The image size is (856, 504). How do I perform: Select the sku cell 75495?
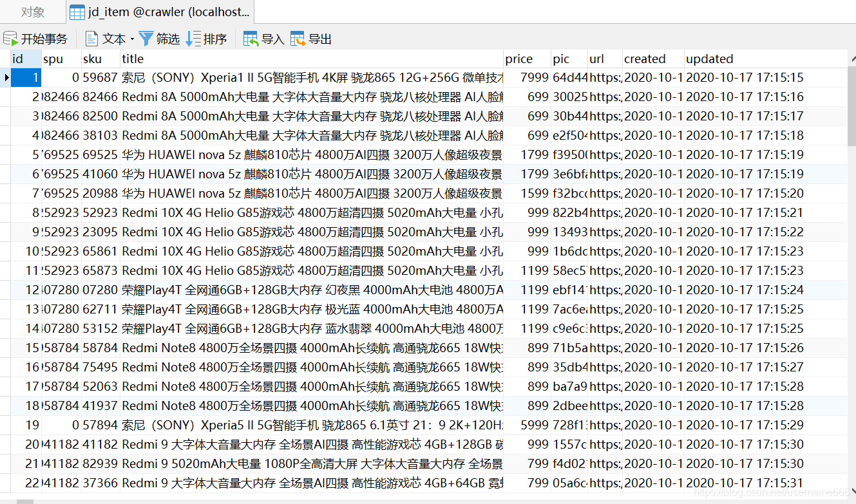100,368
